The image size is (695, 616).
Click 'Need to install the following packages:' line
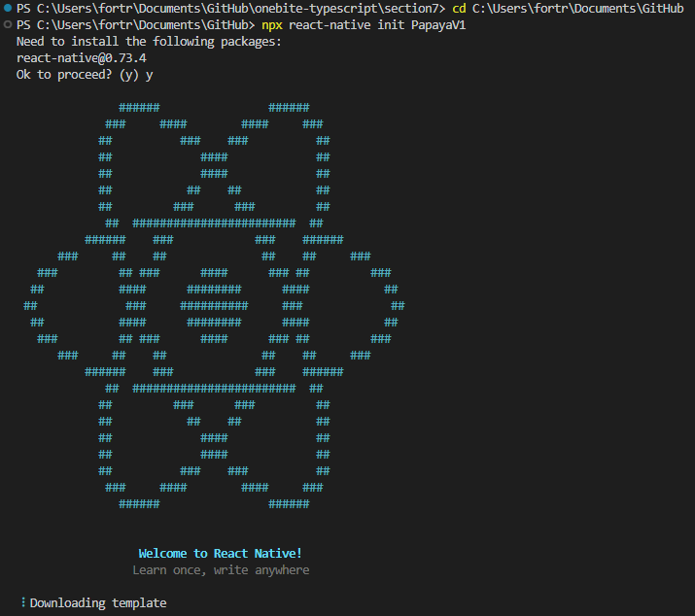(149, 42)
